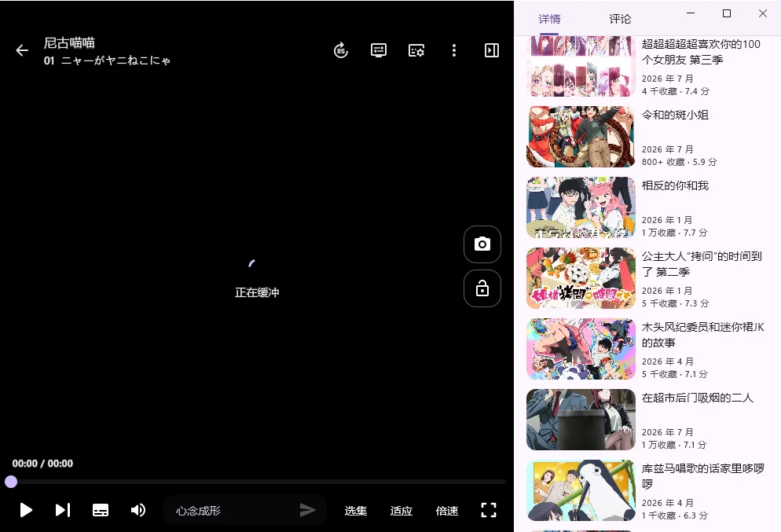
Task: Click title 公主大人"拷问"的时间到了 第二季
Action: (702, 264)
